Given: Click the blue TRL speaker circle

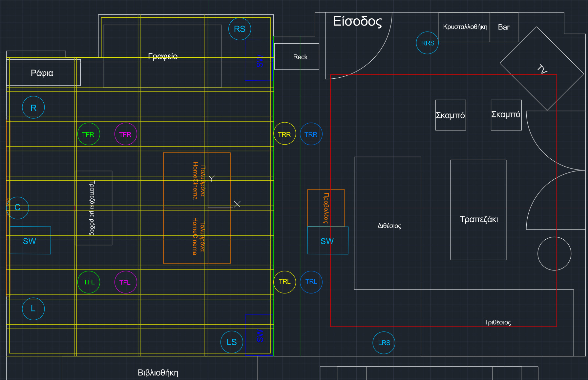Looking at the screenshot, I should coord(311,282).
